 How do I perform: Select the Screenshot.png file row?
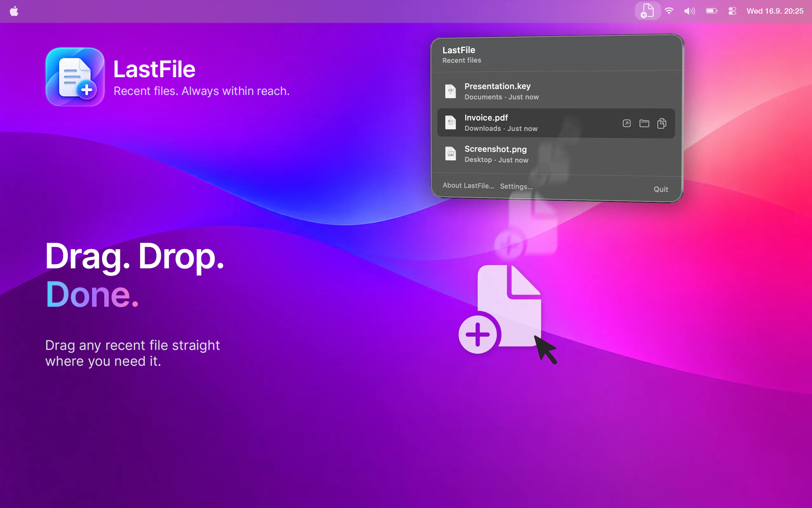(556, 154)
